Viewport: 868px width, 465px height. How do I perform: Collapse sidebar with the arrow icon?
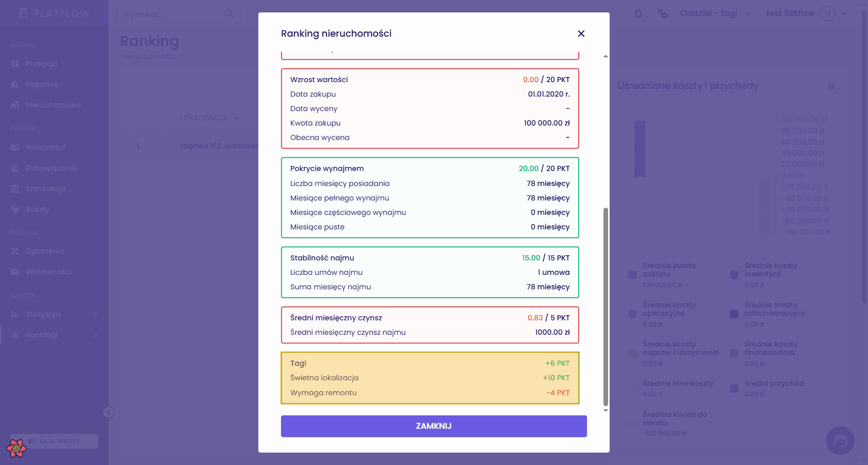(109, 412)
